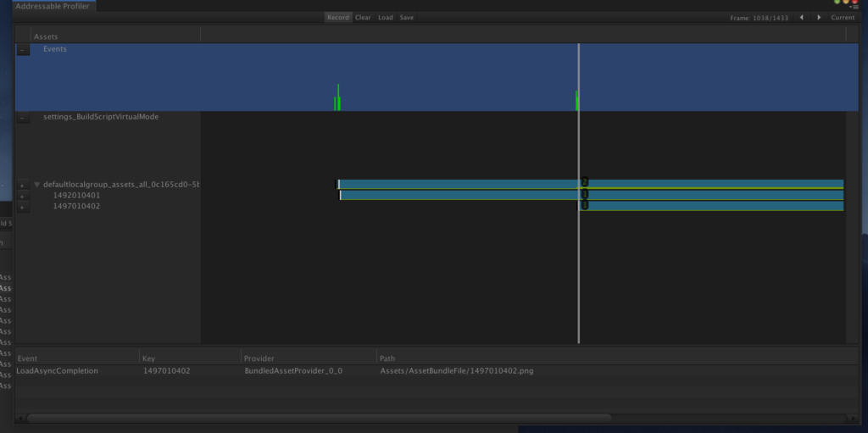The height and width of the screenshot is (433, 868).
Task: Collapse the Events row with minus button
Action: pyautogui.click(x=22, y=50)
